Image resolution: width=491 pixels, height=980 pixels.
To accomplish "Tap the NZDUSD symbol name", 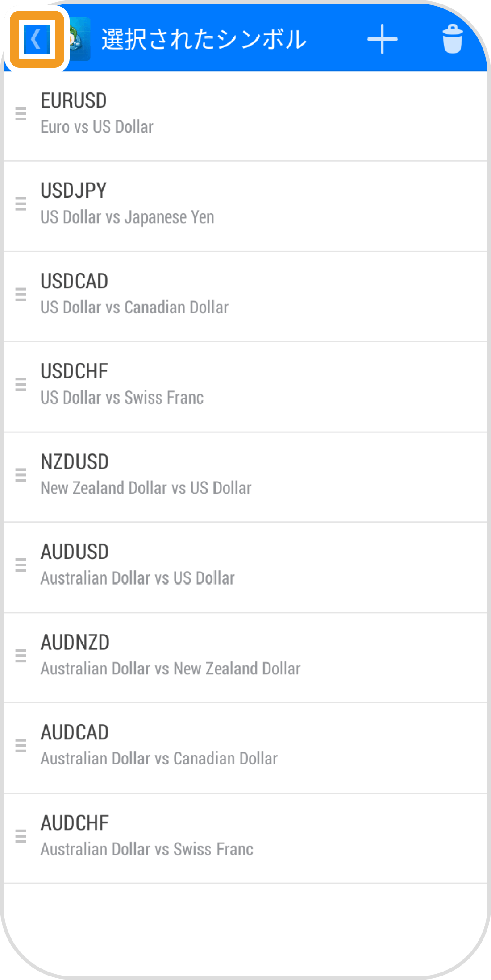I will pos(75,462).
